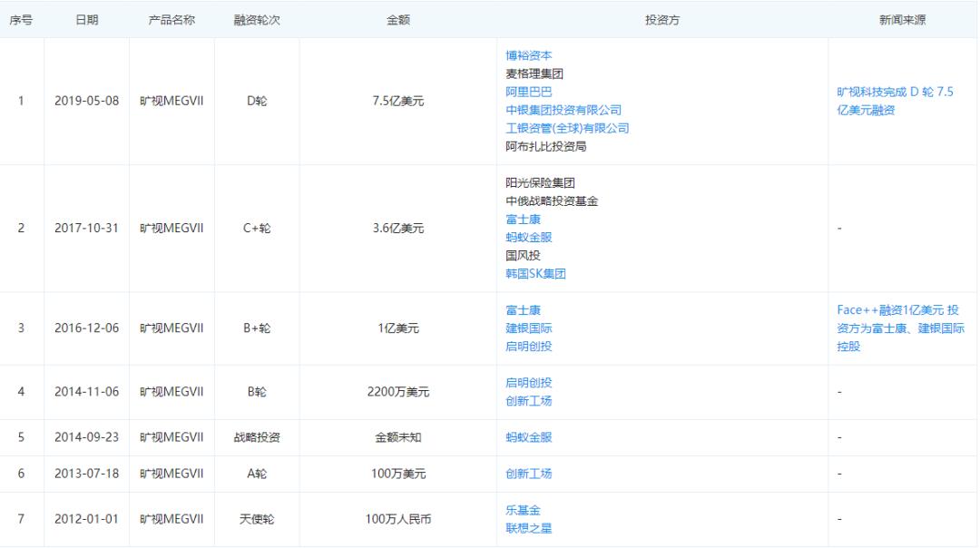Select the 1亿美元 amount cell
Image resolution: width=980 pixels, height=548 pixels.
click(x=397, y=328)
